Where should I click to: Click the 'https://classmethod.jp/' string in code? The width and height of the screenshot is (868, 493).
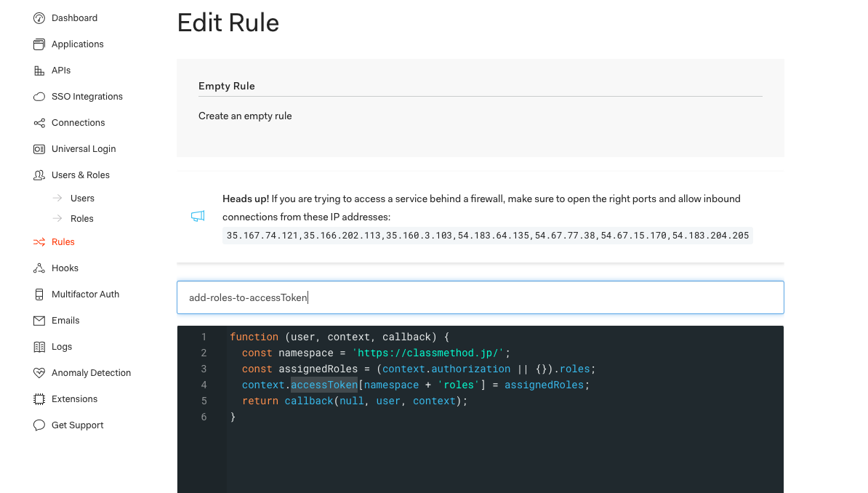(428, 353)
